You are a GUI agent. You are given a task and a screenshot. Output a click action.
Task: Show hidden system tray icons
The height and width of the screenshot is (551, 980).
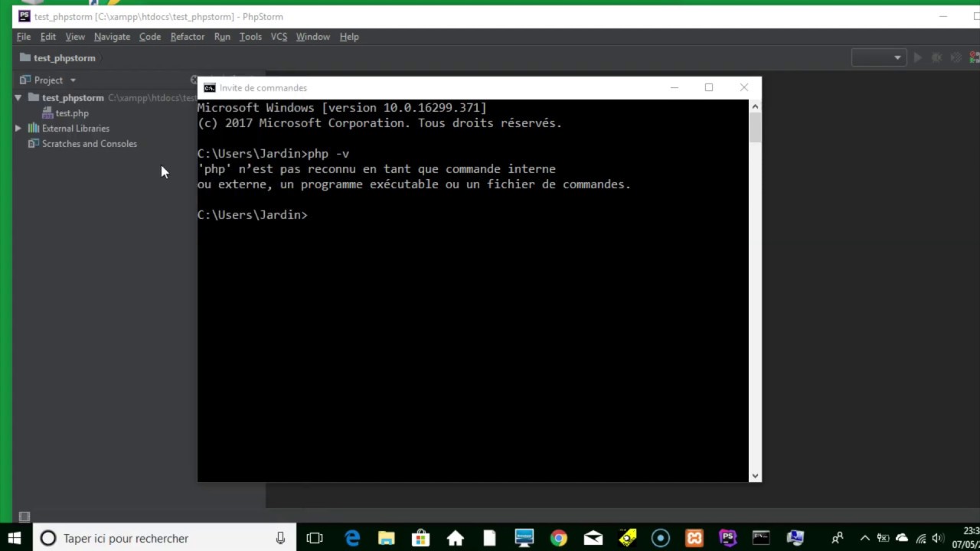865,538
